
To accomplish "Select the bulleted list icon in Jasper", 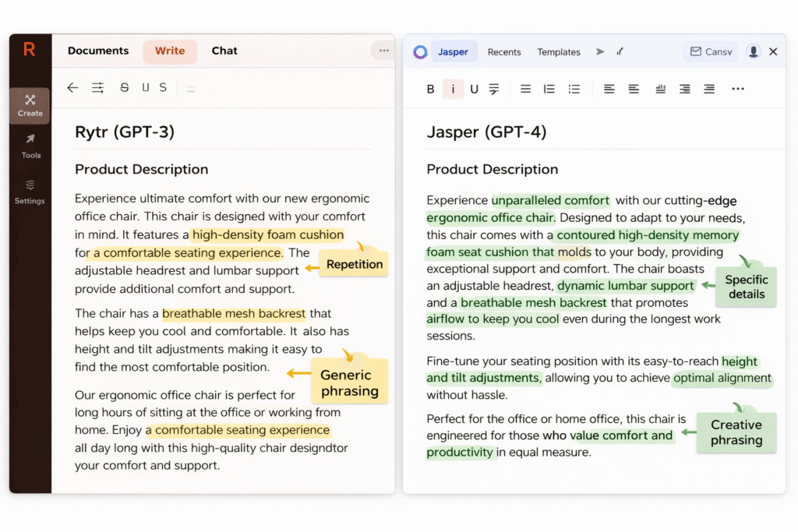I will click(x=574, y=89).
